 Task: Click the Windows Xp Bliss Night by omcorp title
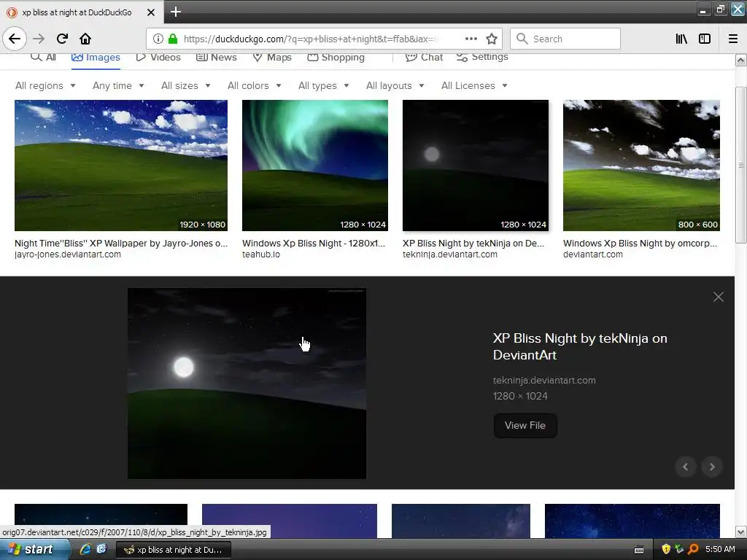(x=640, y=244)
